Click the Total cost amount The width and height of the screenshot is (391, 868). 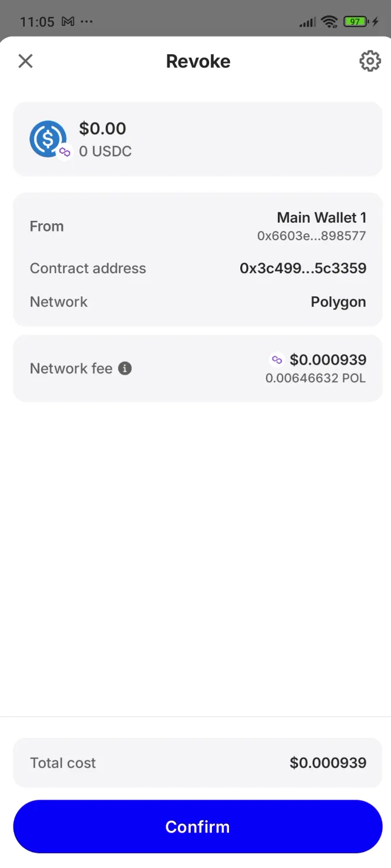(x=328, y=762)
